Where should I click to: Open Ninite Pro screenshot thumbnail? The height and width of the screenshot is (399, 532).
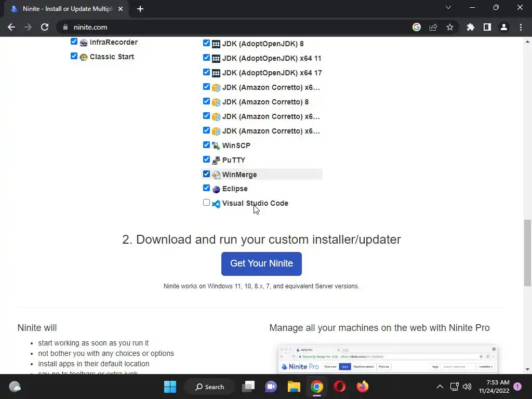point(388,360)
